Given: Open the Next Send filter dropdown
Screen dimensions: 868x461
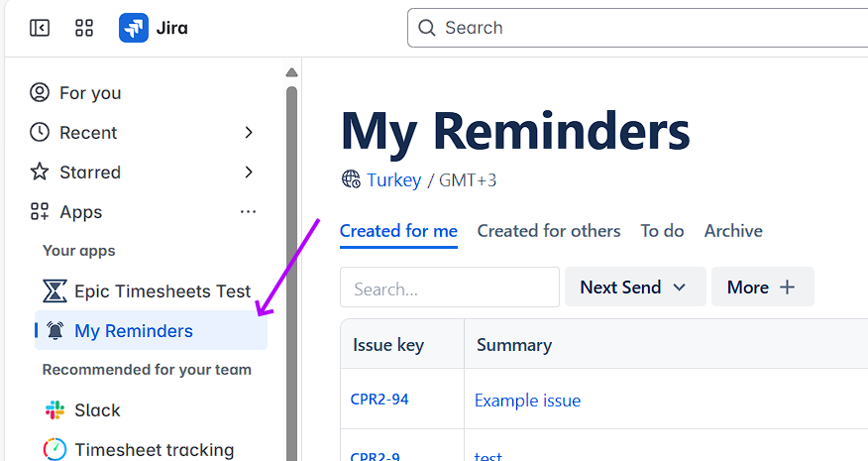Looking at the screenshot, I should coord(634,288).
